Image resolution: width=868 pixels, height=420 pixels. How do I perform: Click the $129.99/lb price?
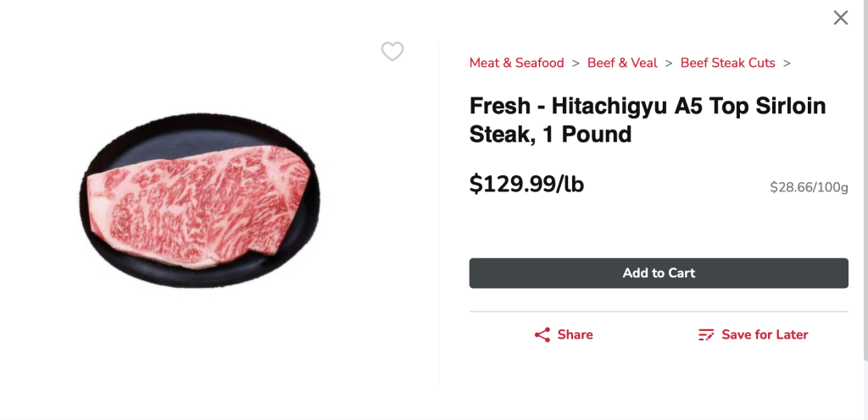point(526,184)
